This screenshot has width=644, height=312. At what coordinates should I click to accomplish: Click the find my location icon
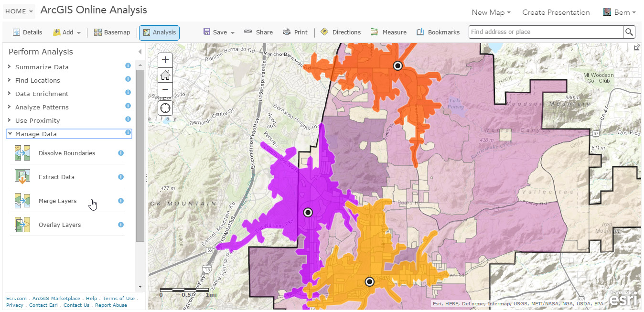165,108
